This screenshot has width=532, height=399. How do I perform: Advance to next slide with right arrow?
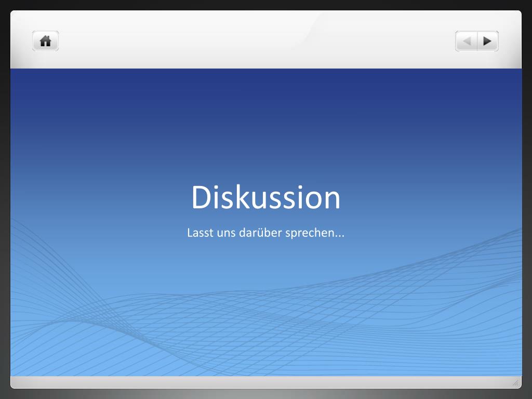point(488,41)
